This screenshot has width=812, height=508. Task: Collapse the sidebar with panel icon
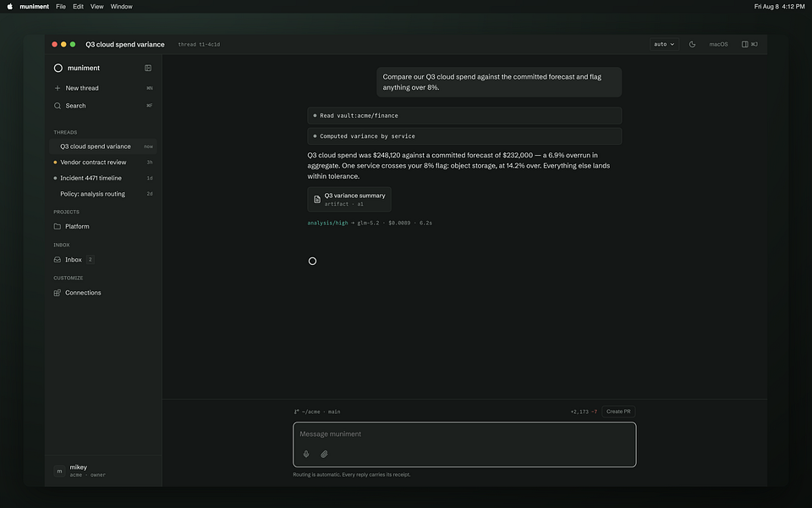click(x=148, y=68)
